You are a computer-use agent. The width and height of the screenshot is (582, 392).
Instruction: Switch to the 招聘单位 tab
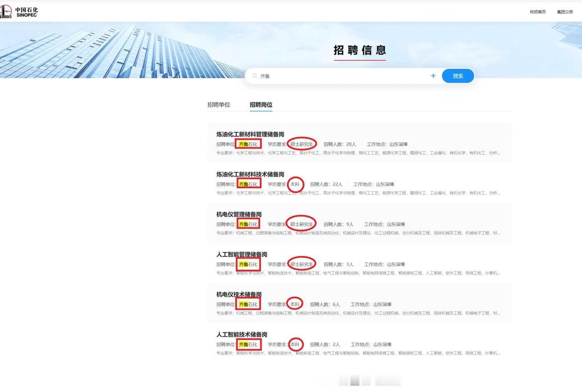[x=219, y=105]
